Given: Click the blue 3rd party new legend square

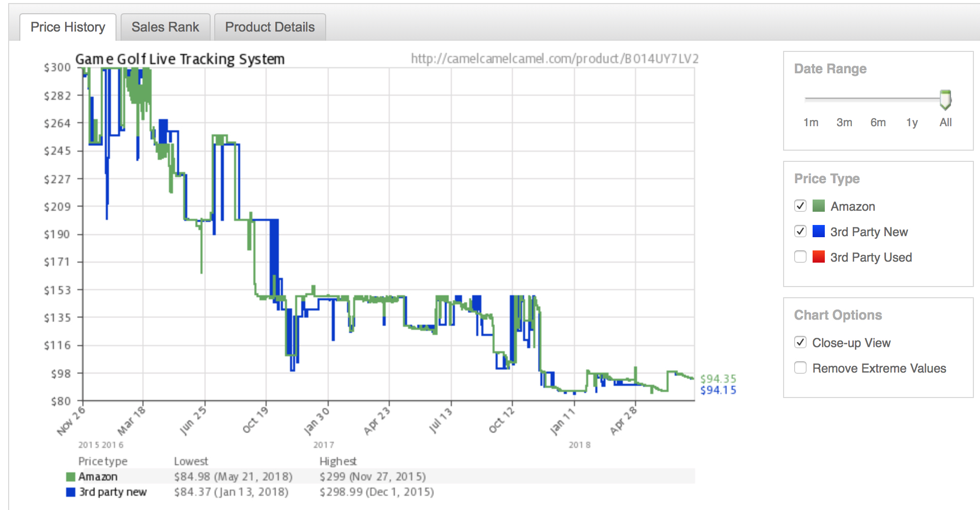Looking at the screenshot, I should point(71,492).
